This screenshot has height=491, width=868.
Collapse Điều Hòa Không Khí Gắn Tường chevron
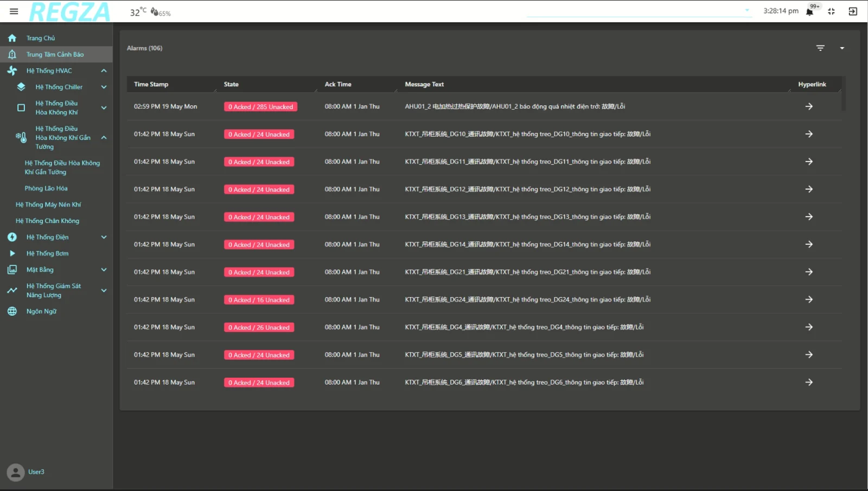tap(104, 137)
